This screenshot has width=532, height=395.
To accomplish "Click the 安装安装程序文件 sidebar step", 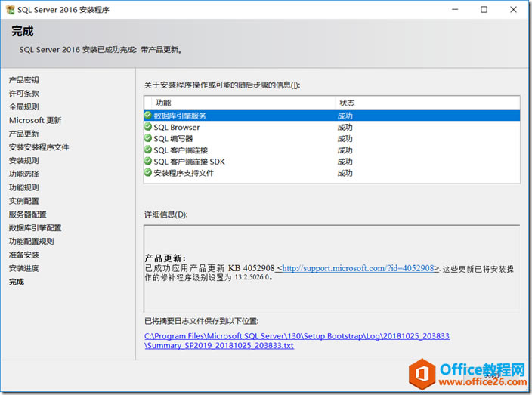I will click(39, 147).
